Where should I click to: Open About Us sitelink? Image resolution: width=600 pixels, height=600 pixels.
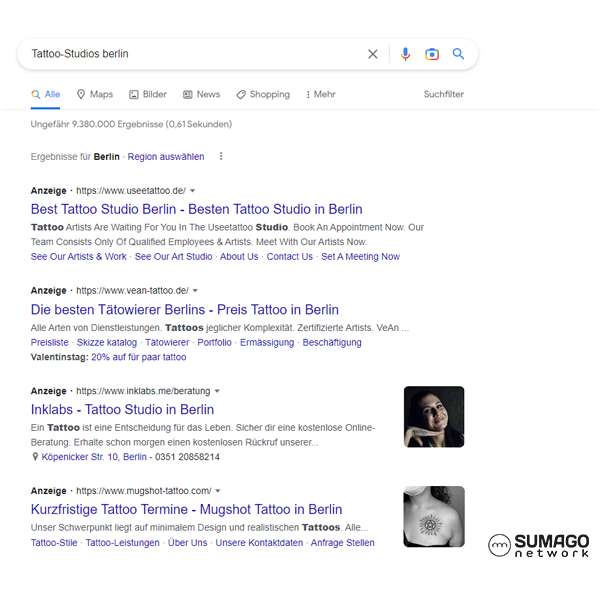(239, 256)
